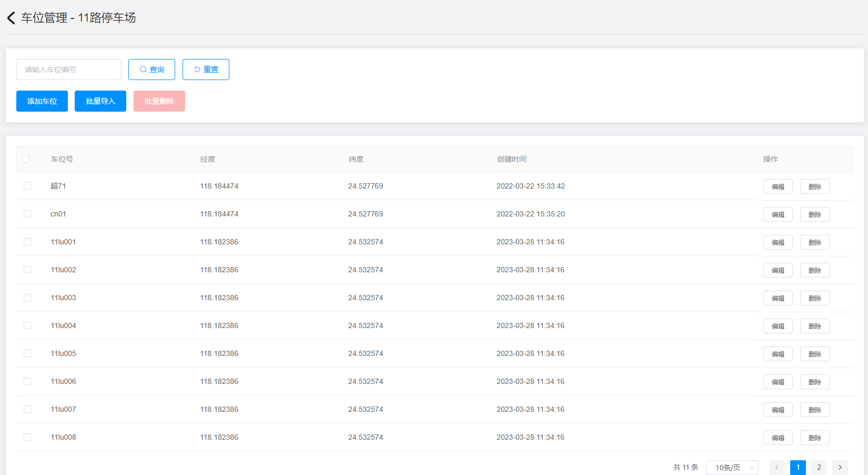
Task: Click 编辑 for row 11lu008
Action: coord(778,438)
